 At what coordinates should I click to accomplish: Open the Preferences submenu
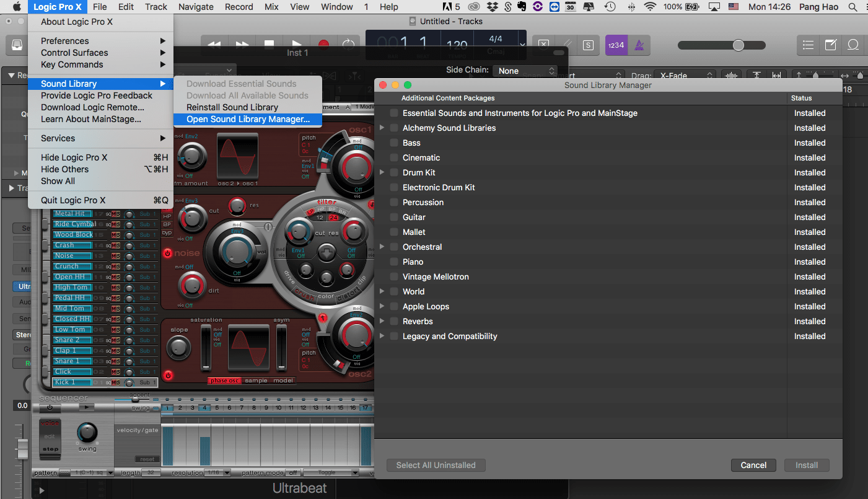click(x=100, y=41)
